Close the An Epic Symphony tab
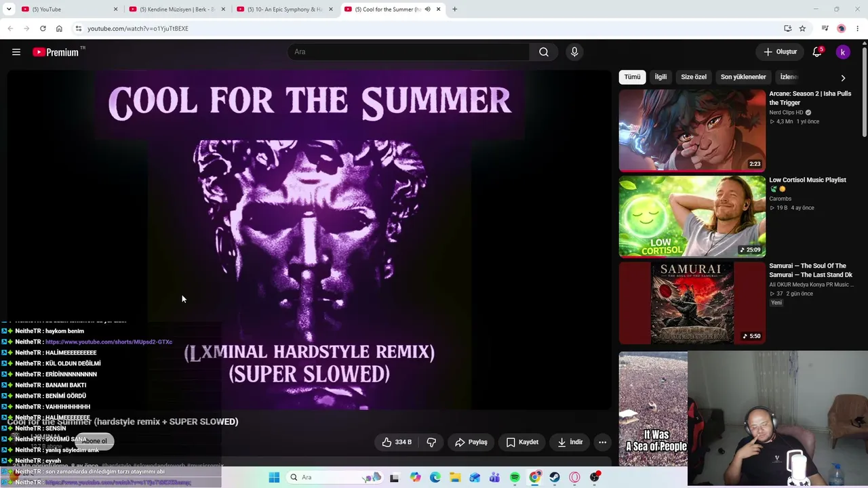Viewport: 868px width, 488px height. tap(331, 9)
